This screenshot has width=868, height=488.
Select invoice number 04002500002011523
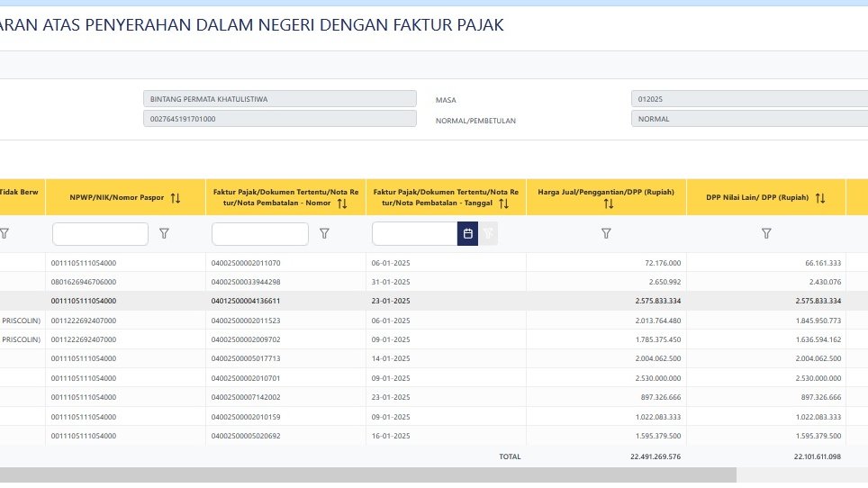(x=246, y=321)
